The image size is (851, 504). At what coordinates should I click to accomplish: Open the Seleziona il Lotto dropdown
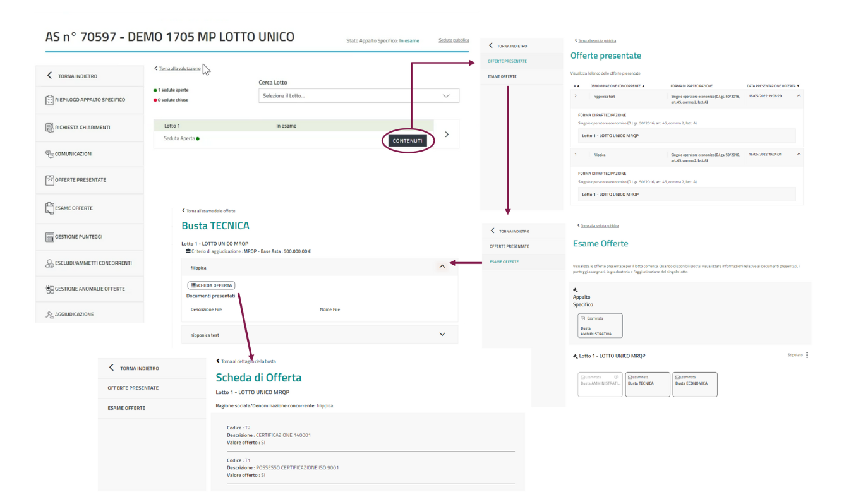pyautogui.click(x=358, y=96)
